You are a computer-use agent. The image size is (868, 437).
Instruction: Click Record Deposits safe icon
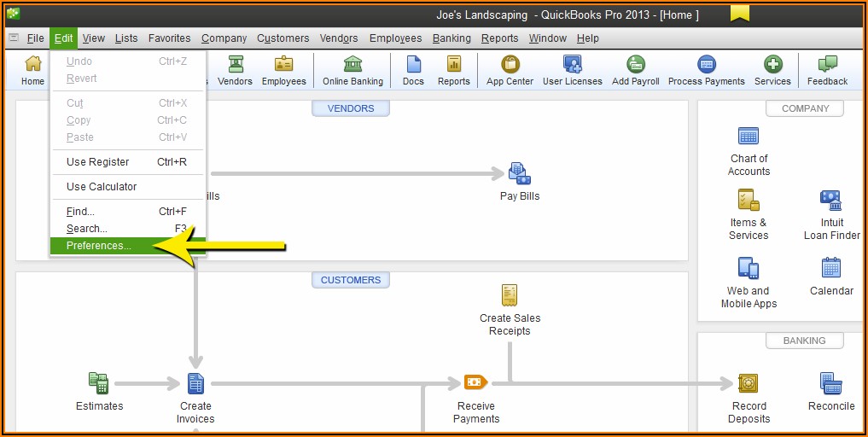coord(749,384)
